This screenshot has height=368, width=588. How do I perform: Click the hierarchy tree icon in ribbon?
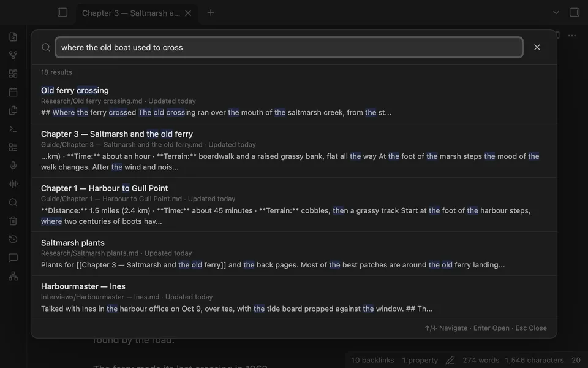tap(13, 276)
